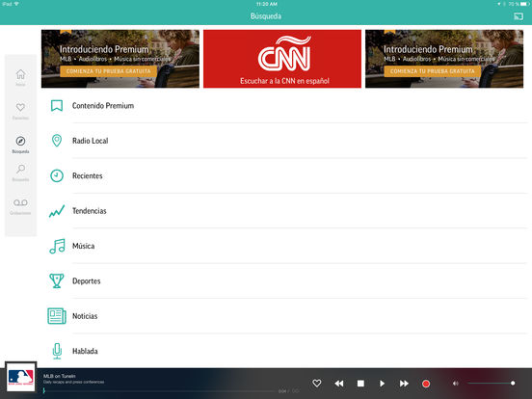This screenshot has width=532, height=399.
Task: Open Radio Local location pin icon
Action: click(x=57, y=141)
